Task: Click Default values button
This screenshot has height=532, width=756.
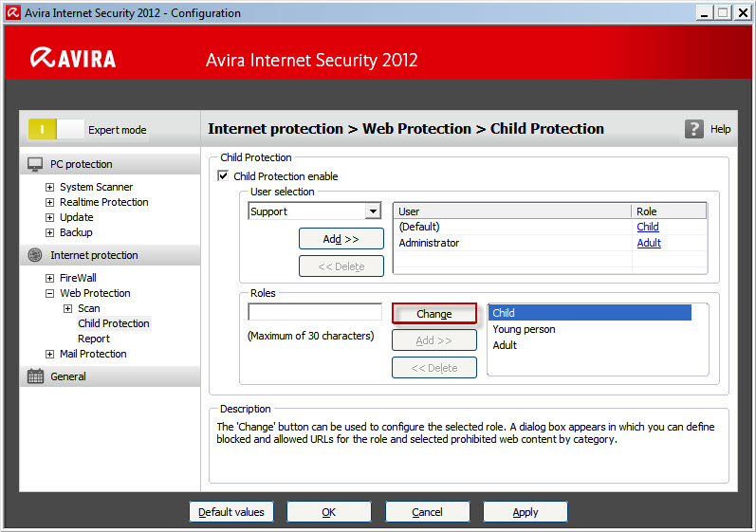Action: tap(231, 512)
